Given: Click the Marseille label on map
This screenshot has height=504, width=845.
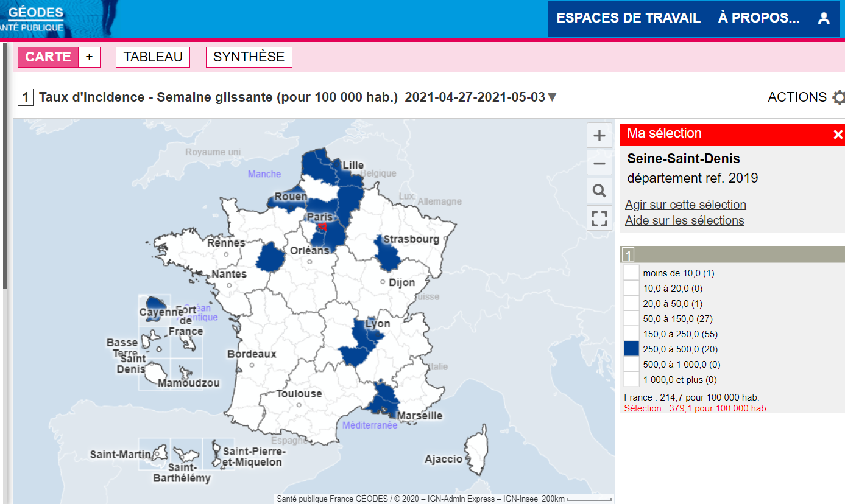Looking at the screenshot, I should pos(420,416).
